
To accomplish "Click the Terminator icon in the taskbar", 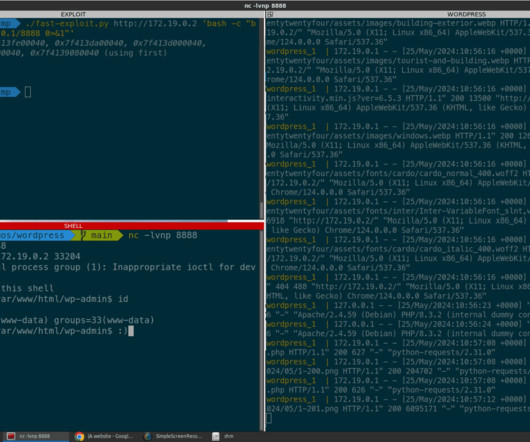I will click(x=11, y=436).
